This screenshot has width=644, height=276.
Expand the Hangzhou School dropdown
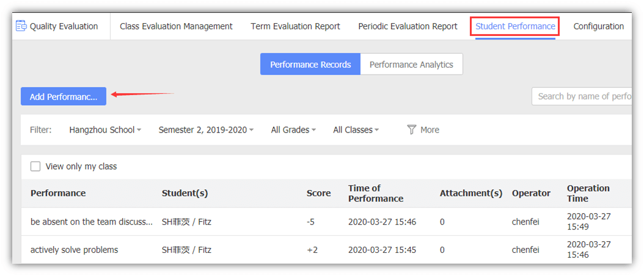[105, 129]
